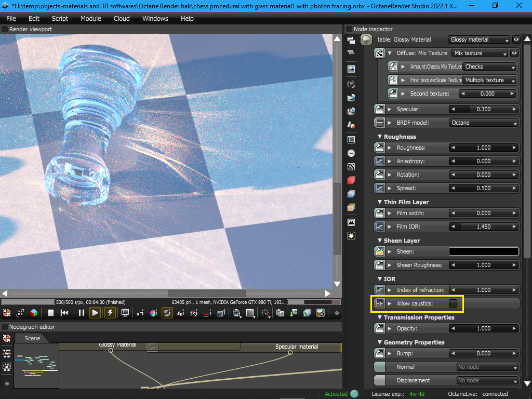This screenshot has height=399, width=532.
Task: Toggle the lightning-bolt real-time mode icon
Action: (x=110, y=313)
